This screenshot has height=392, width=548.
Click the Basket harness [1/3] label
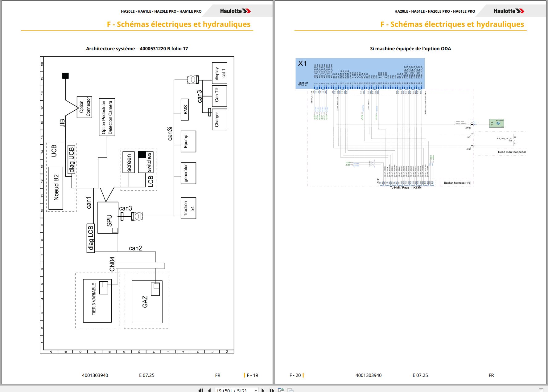coord(457,183)
